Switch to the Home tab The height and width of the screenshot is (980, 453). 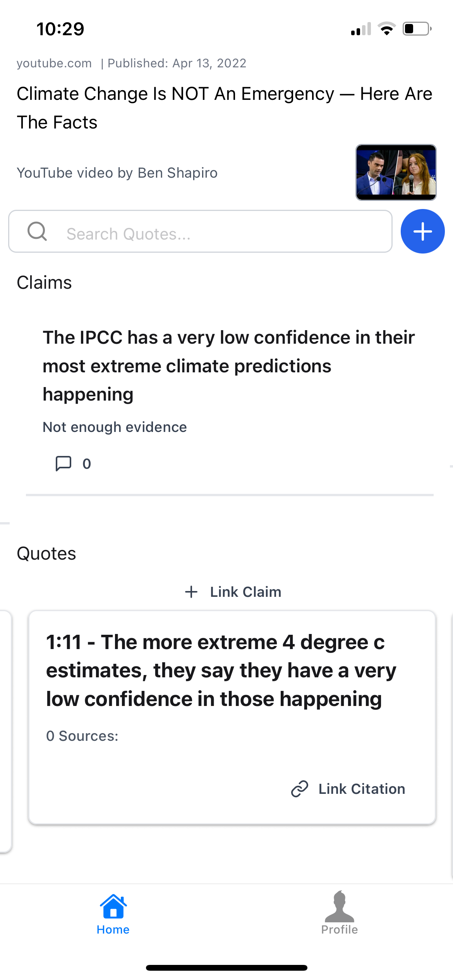coord(113,913)
